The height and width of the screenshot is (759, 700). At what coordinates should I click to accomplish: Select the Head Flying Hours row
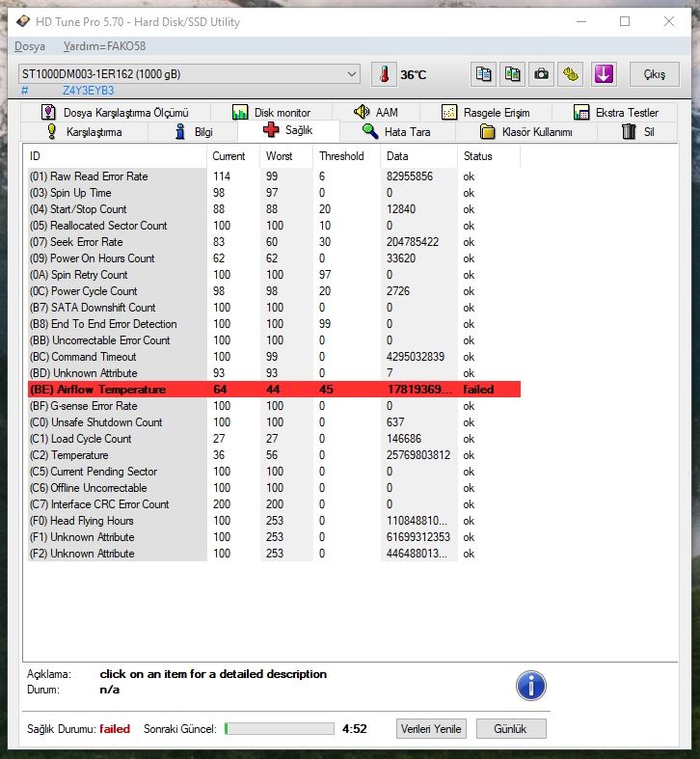274,522
